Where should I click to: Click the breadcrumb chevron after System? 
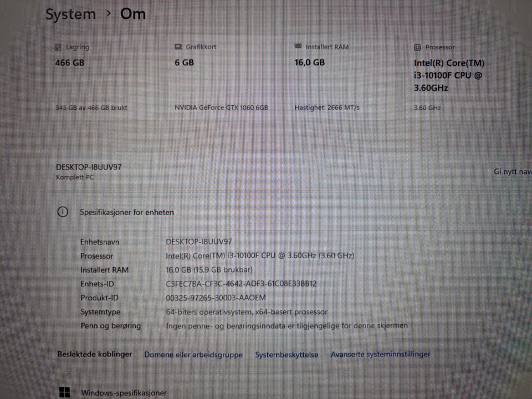tap(109, 14)
